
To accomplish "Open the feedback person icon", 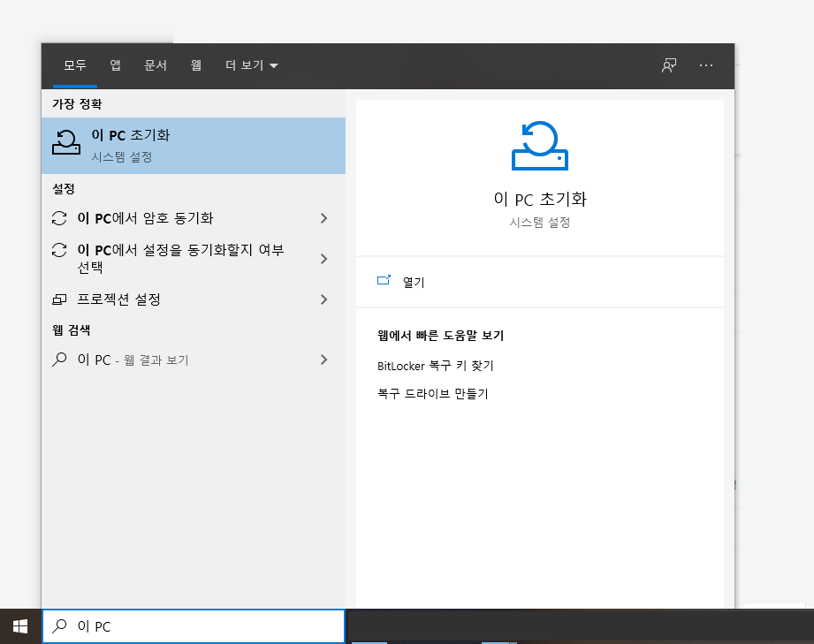I will pos(669,65).
